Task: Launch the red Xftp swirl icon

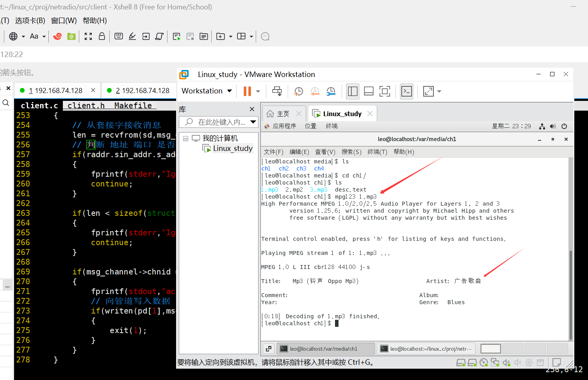Action: click(x=57, y=36)
